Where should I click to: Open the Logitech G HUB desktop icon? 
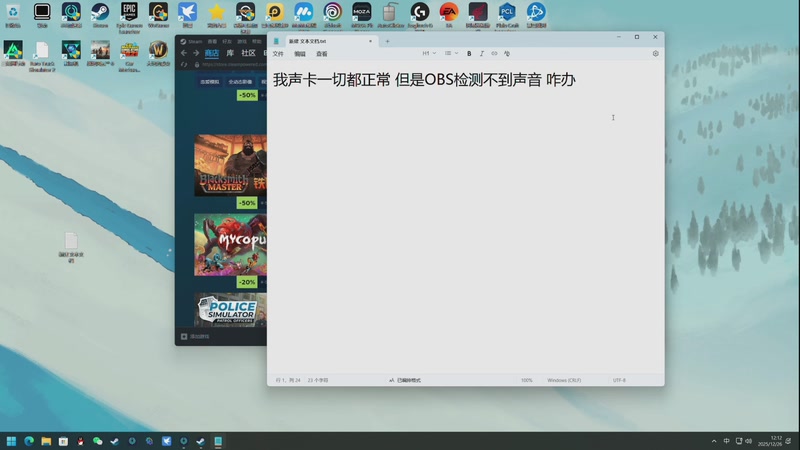click(x=420, y=15)
